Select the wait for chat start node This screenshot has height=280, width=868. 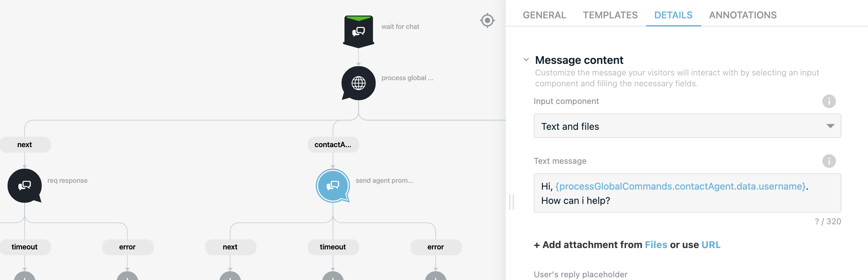358,31
